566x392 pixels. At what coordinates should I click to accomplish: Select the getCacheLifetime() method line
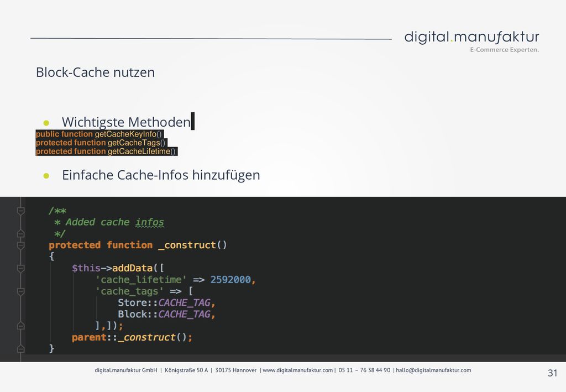click(107, 151)
